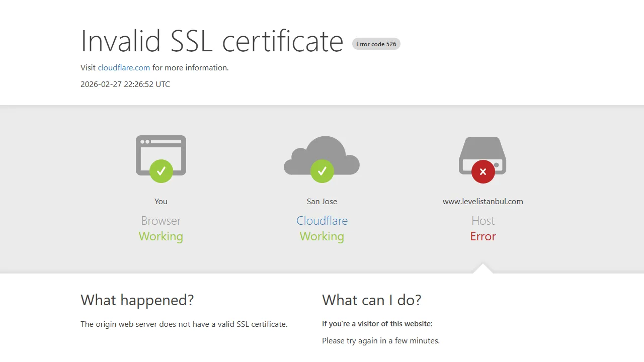Click the green checkmark on the cloud
The image size is (644, 362).
pyautogui.click(x=322, y=171)
